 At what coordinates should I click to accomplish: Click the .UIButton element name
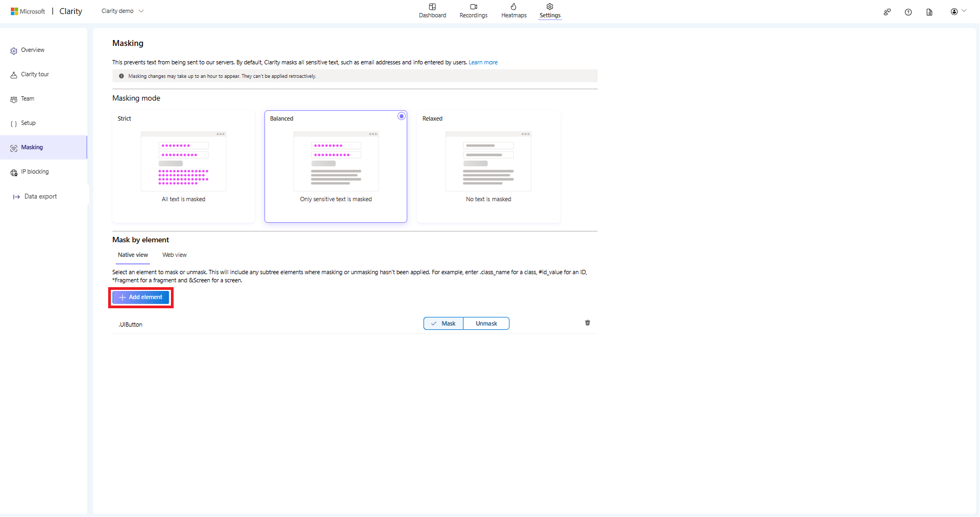point(130,324)
